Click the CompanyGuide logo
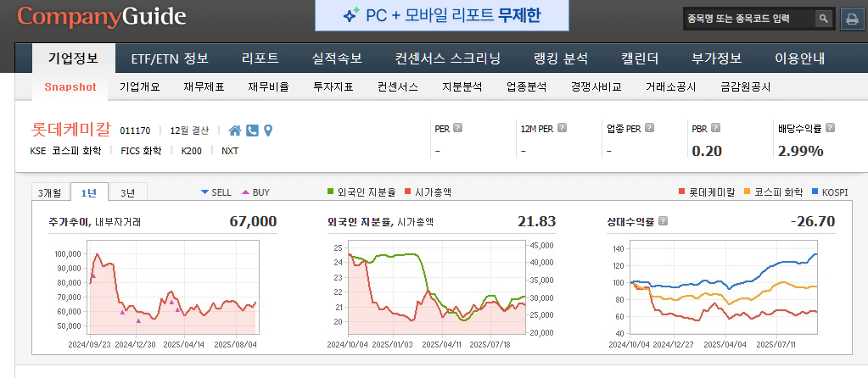The image size is (868, 378). click(x=101, y=17)
